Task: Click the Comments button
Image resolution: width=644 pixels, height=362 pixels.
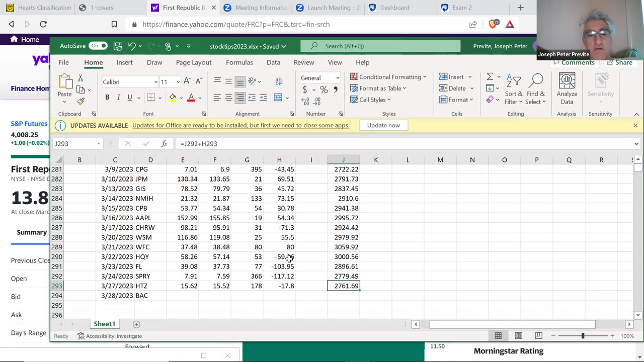Action: pos(574,63)
